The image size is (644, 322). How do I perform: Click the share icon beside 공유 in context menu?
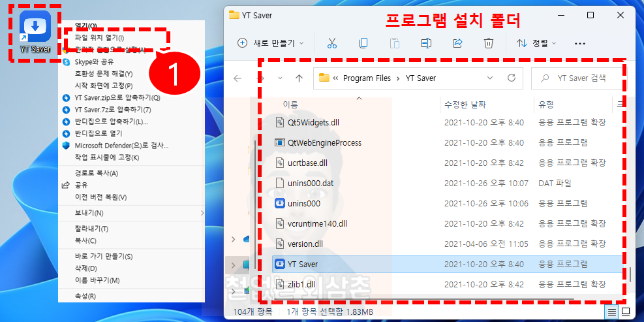click(x=66, y=185)
